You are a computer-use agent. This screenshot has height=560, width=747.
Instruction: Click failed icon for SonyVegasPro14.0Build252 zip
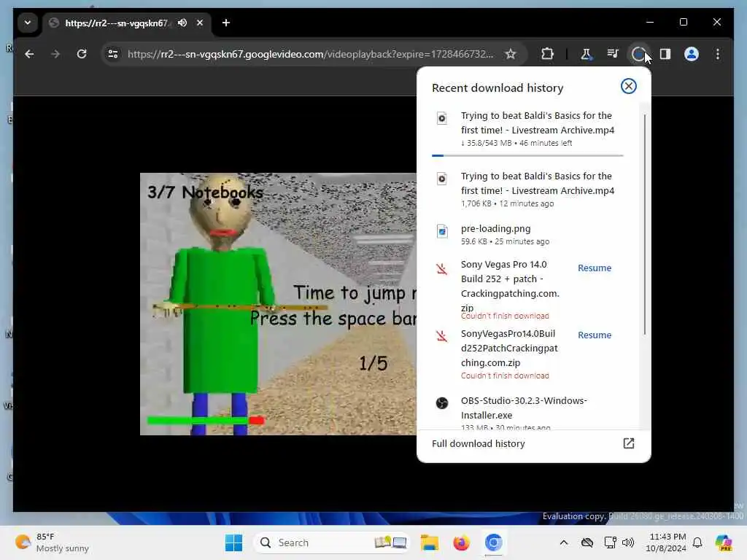tap(441, 336)
